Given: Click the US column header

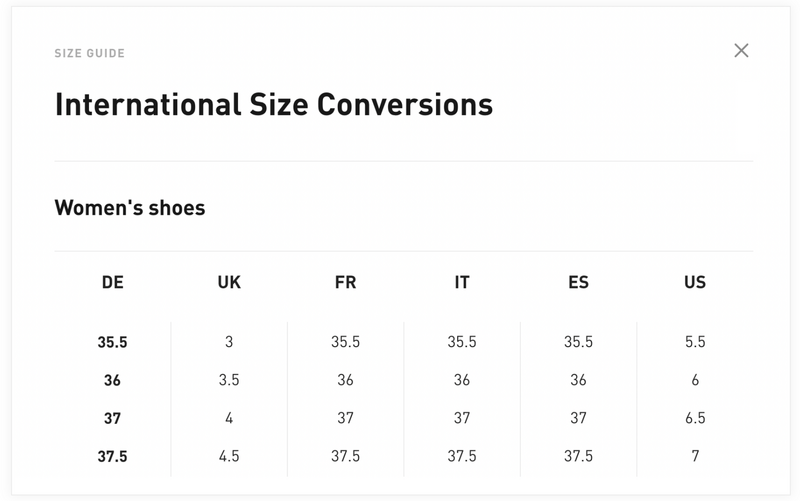Looking at the screenshot, I should pos(695,283).
